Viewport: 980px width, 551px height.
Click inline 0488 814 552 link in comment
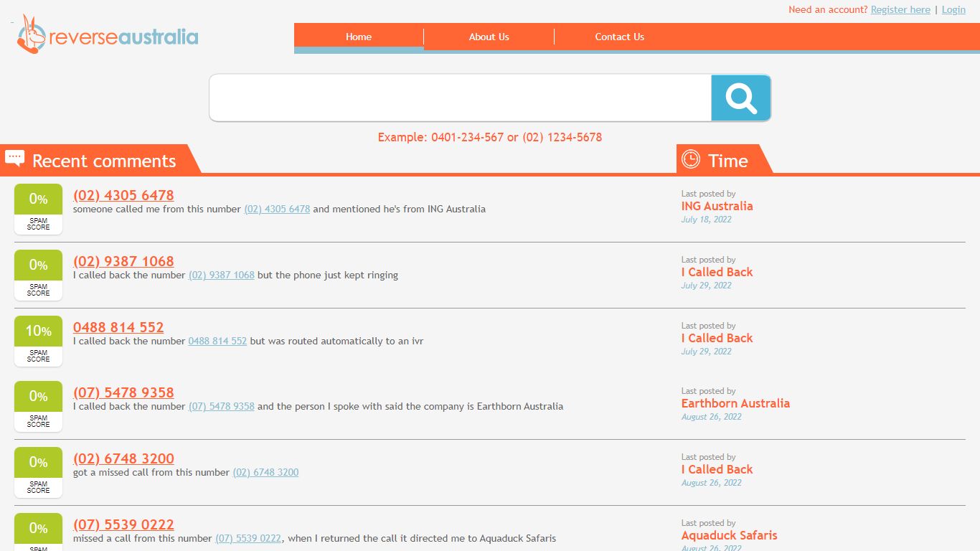point(217,342)
